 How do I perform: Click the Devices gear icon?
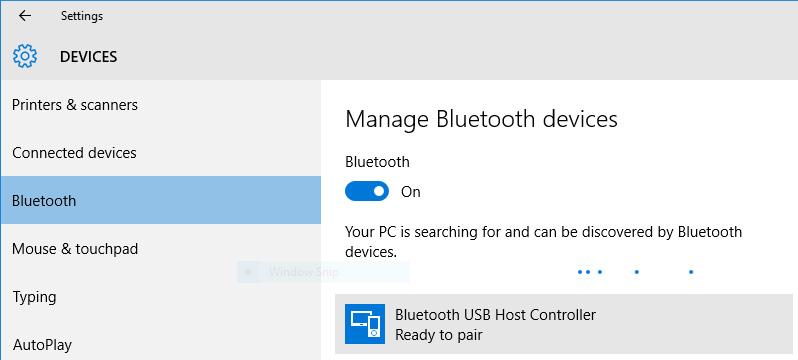coord(25,56)
